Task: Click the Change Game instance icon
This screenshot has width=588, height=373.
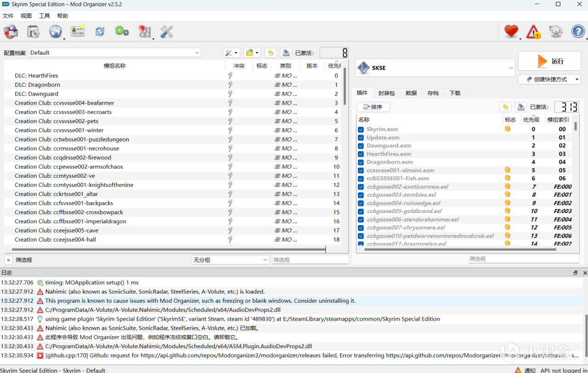Action: (11, 32)
